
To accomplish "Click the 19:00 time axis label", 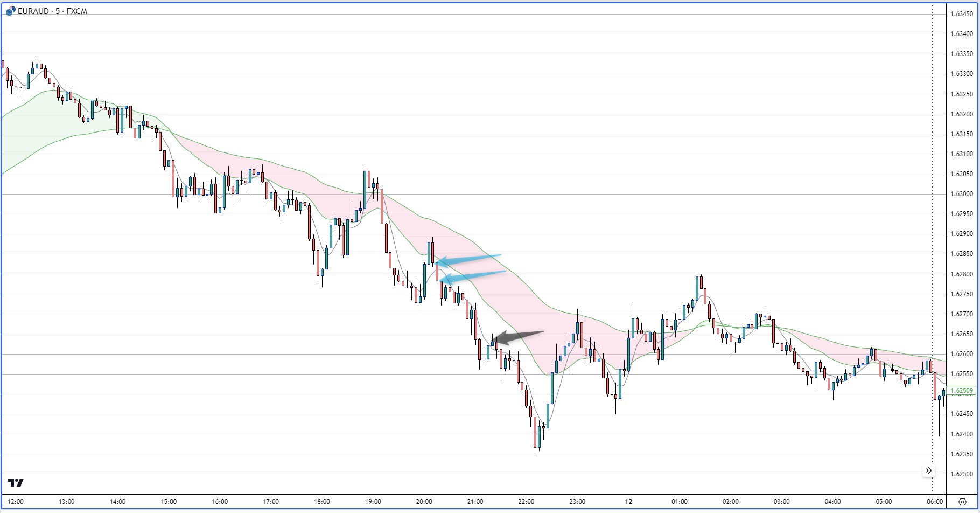I will [373, 502].
